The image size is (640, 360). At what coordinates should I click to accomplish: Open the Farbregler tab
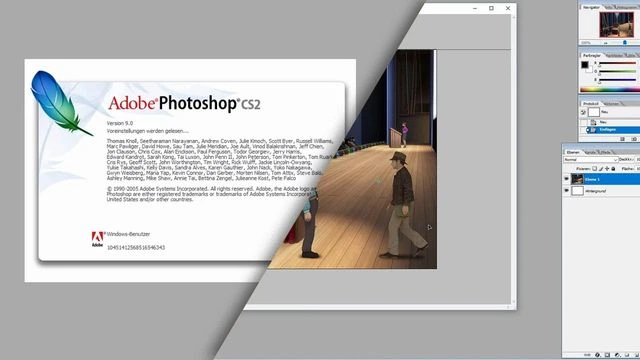pos(591,55)
